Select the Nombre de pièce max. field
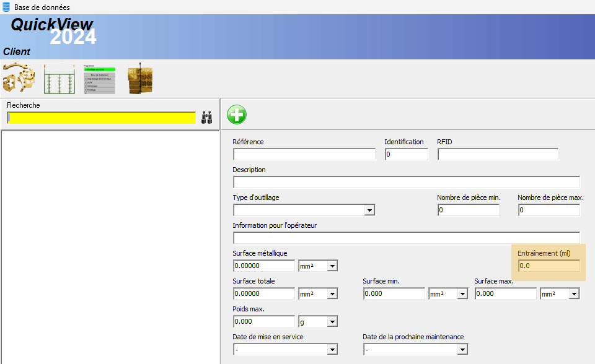Image resolution: width=595 pixels, height=364 pixels. [549, 210]
